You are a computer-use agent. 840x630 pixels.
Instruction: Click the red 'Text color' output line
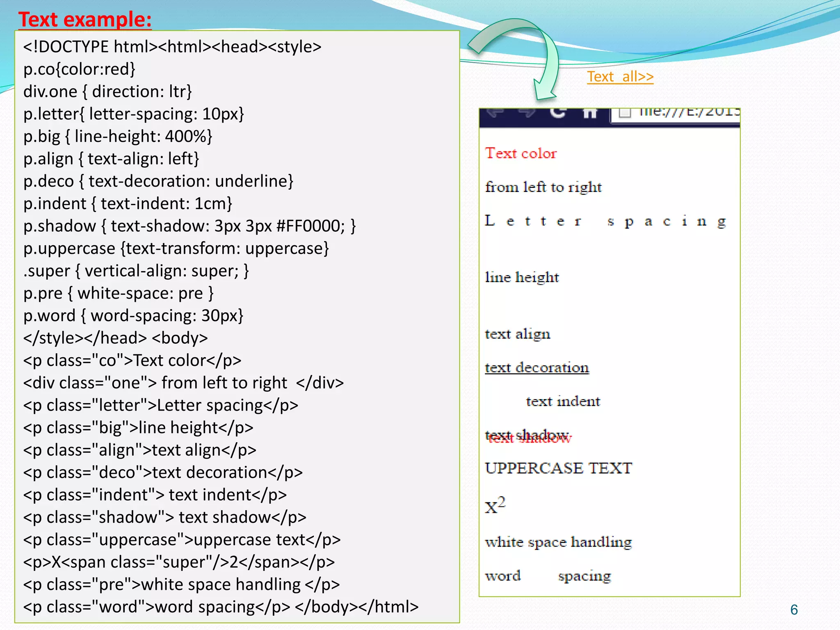(521, 153)
